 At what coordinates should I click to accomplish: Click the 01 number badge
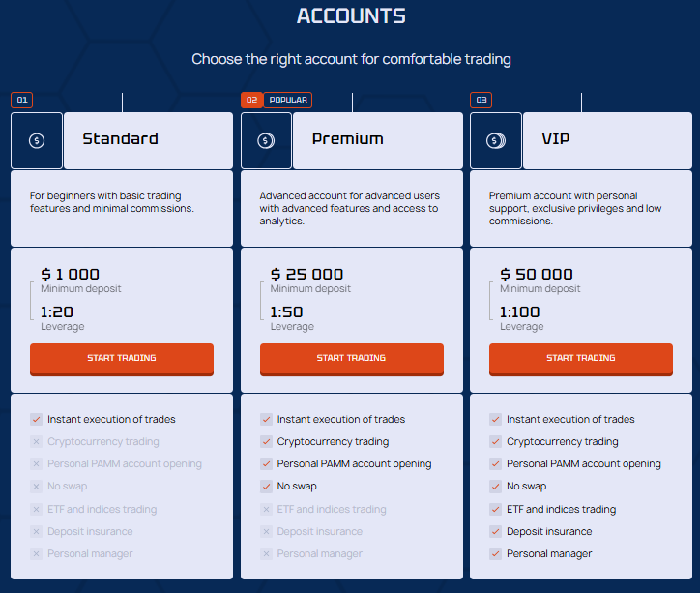click(x=22, y=100)
